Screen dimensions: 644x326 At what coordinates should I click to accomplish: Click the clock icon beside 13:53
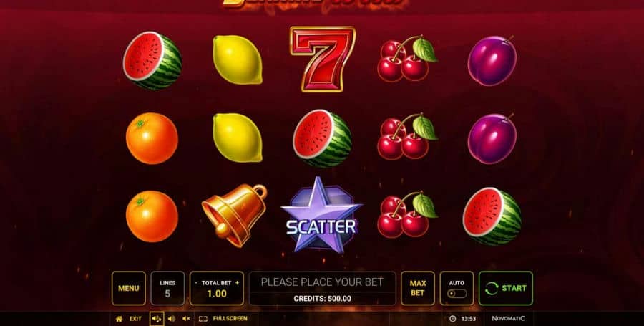point(453,319)
